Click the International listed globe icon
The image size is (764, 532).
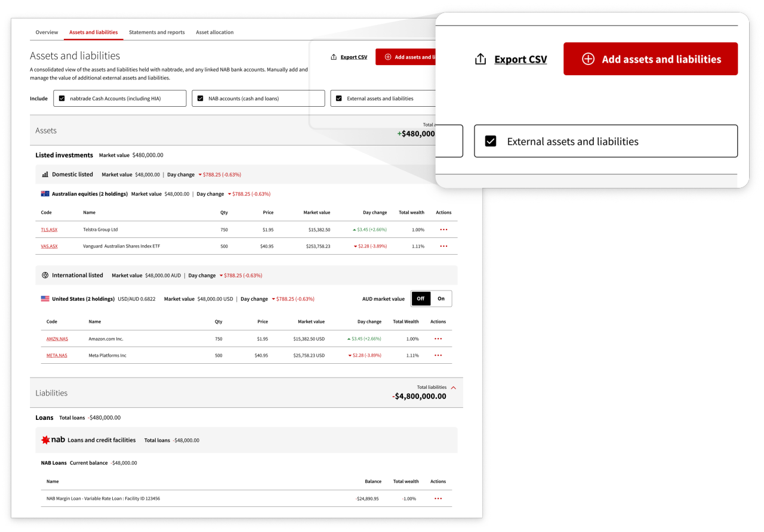[45, 276]
